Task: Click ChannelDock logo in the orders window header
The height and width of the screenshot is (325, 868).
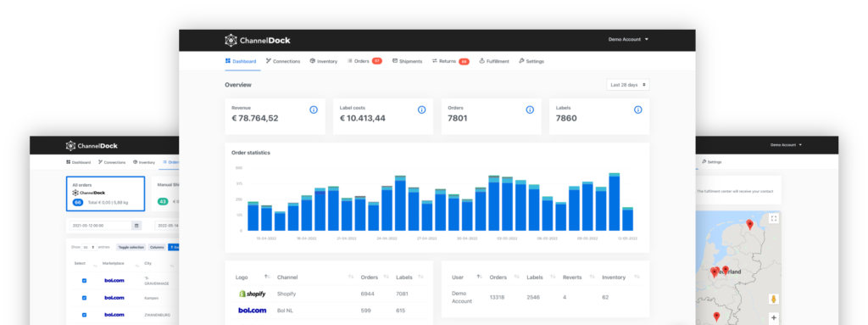Action: point(92,146)
